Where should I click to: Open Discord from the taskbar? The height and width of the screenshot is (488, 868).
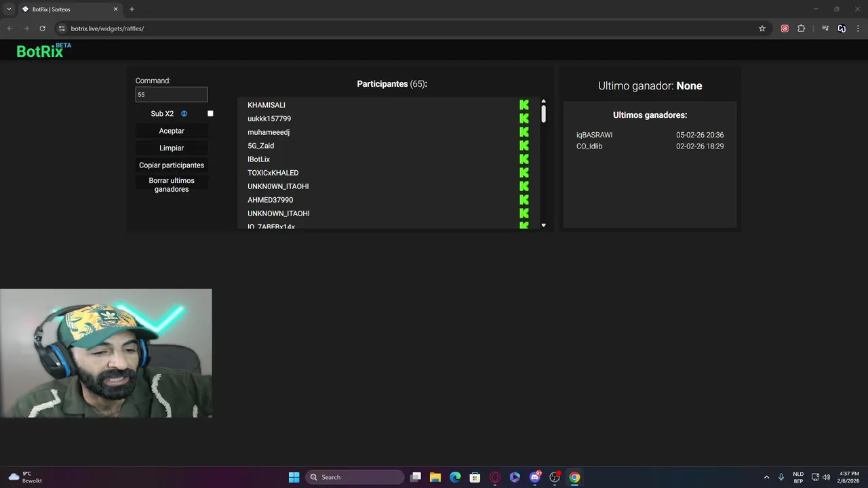(x=535, y=477)
